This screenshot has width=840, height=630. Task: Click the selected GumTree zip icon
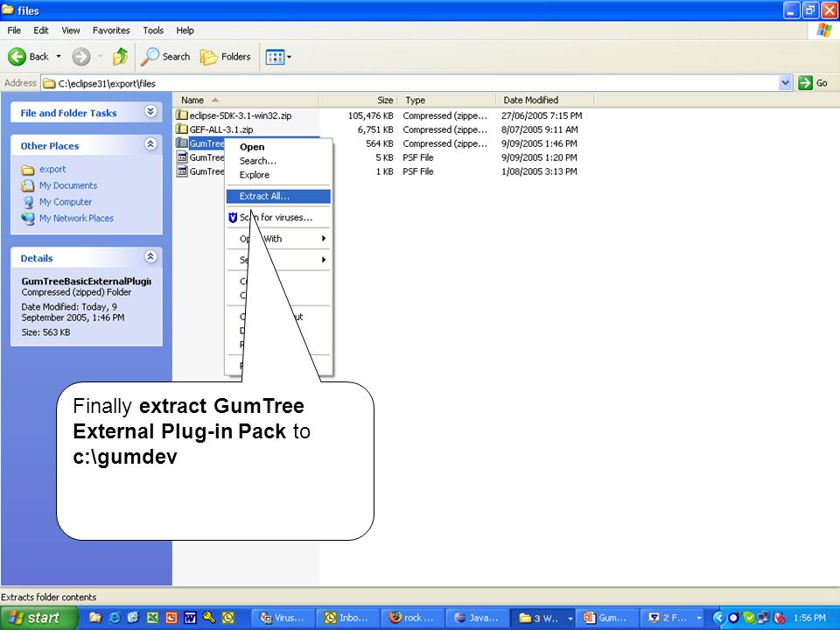click(x=182, y=143)
